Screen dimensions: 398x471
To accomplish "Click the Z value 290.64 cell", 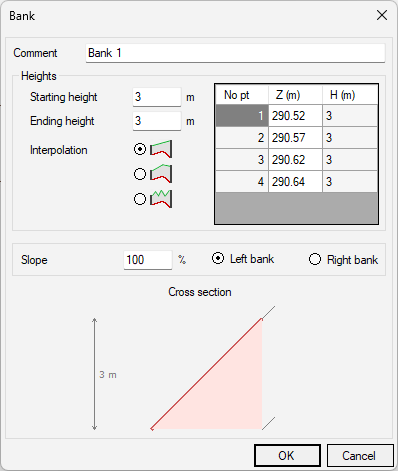I will click(x=295, y=182).
